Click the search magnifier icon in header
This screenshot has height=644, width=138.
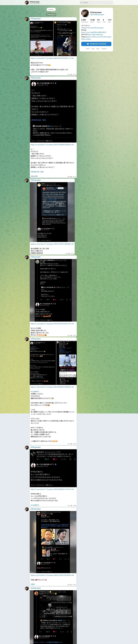81,2
